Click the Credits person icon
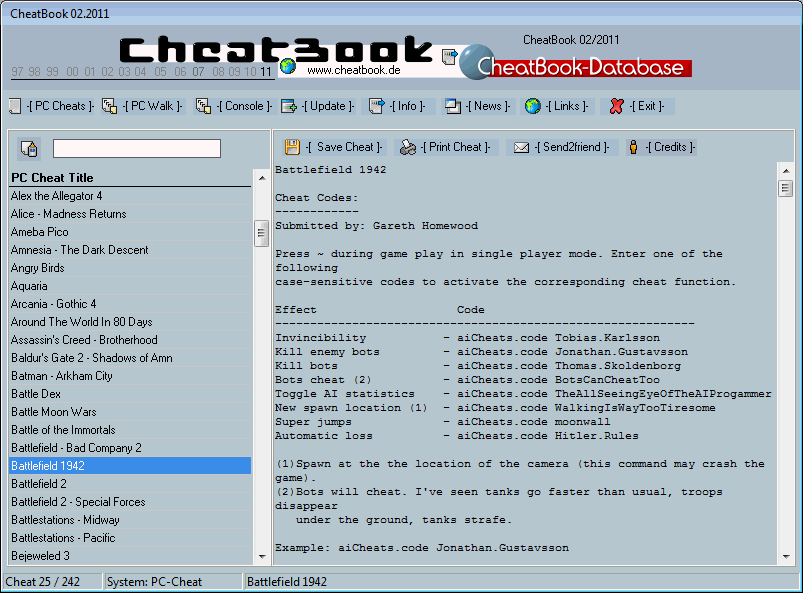This screenshot has height=593, width=803. coord(633,147)
